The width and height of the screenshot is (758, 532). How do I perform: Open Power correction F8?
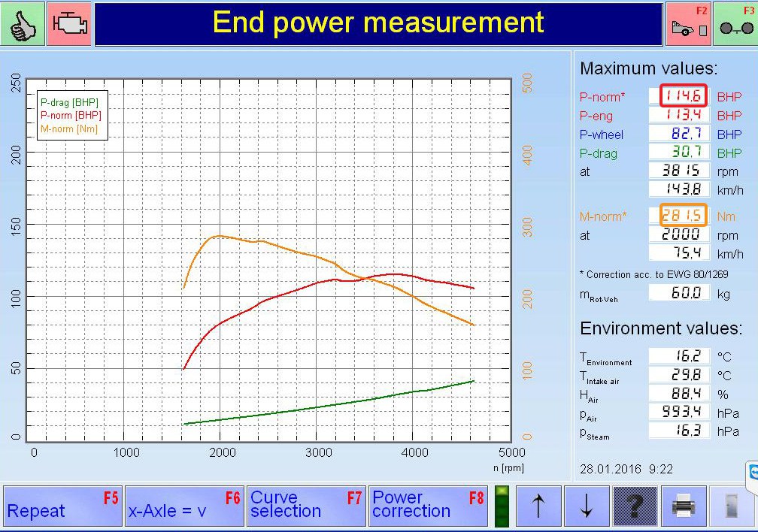point(428,506)
